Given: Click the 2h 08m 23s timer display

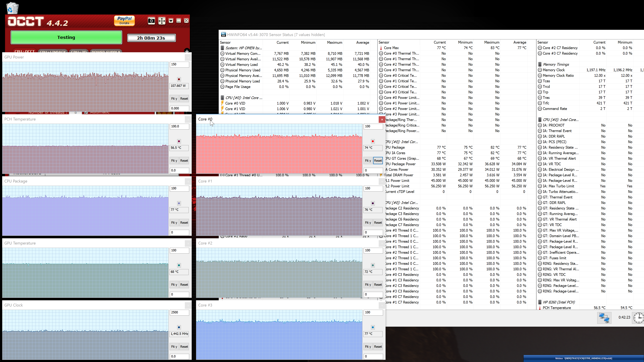Looking at the screenshot, I should point(151,38).
